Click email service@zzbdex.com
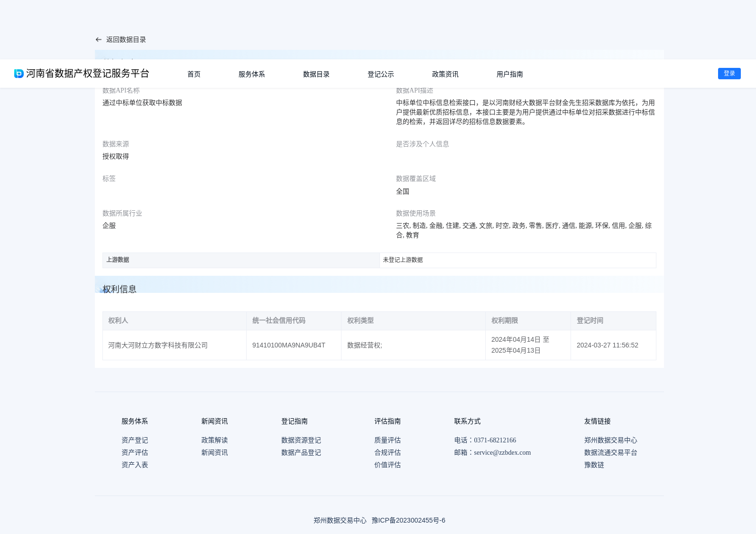 click(502, 453)
